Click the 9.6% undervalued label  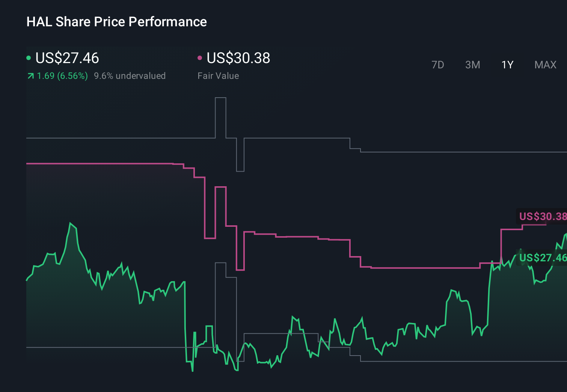(x=130, y=75)
